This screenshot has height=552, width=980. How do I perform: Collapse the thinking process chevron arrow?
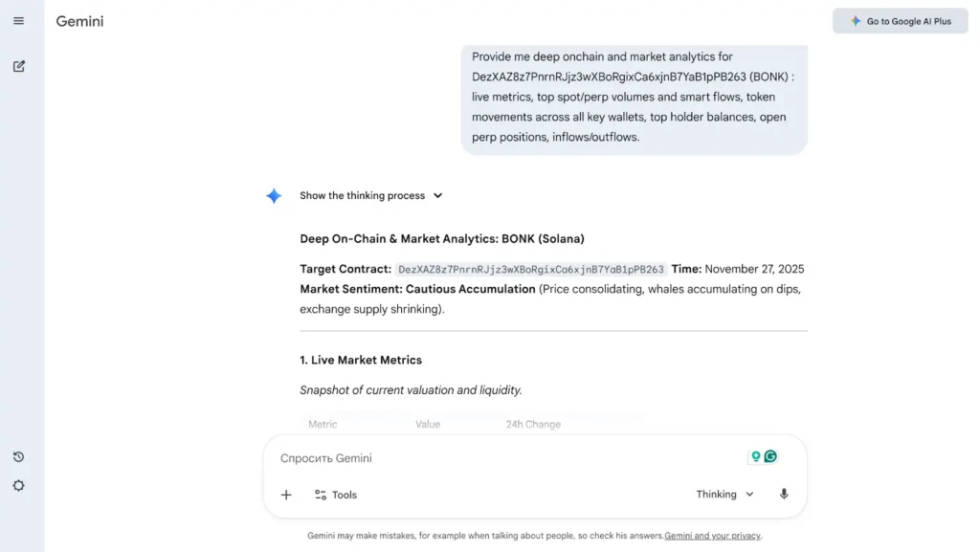(438, 195)
